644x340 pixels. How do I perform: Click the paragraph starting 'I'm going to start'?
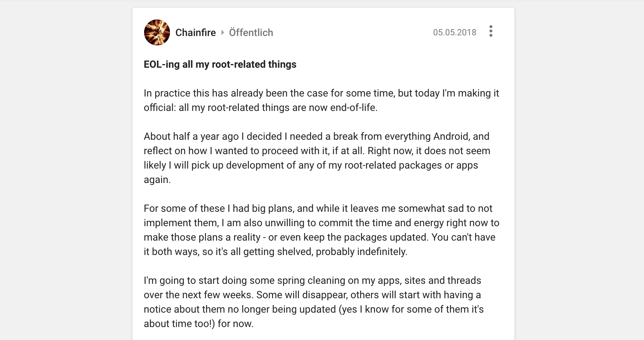point(314,302)
